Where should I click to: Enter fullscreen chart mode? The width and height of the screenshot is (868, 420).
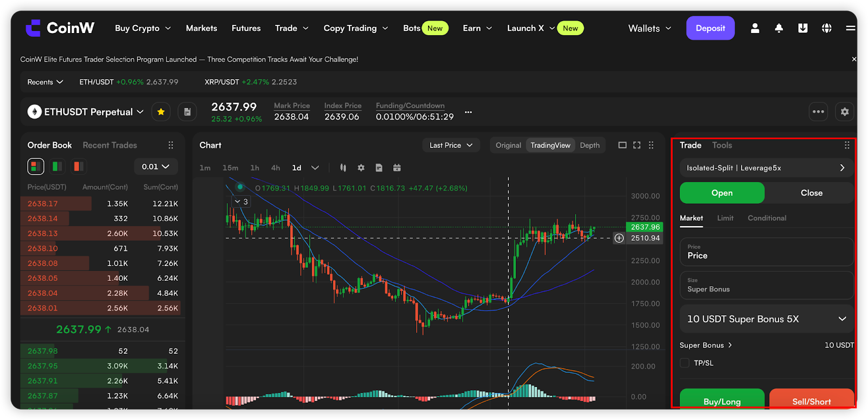tap(637, 145)
